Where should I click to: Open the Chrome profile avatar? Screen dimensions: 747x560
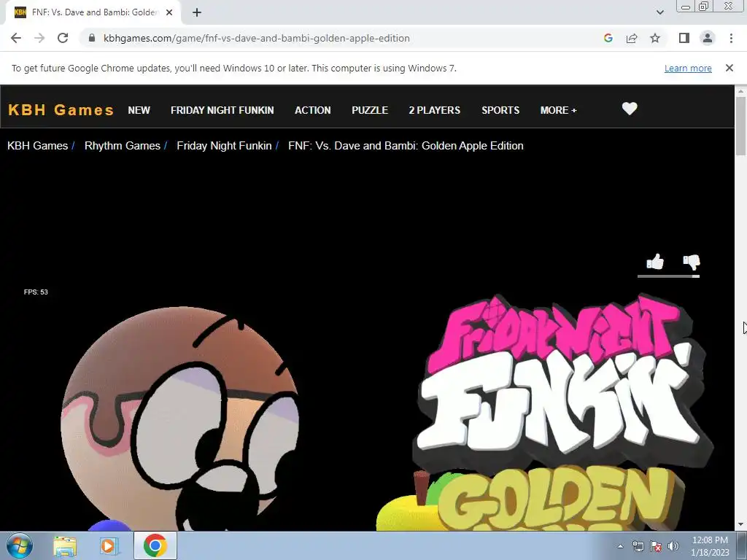(708, 38)
